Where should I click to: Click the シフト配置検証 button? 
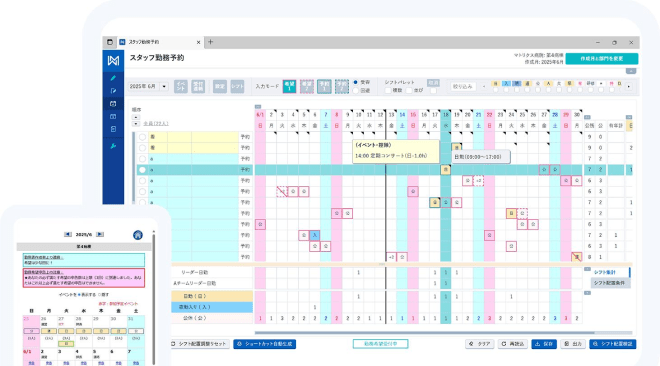point(612,344)
